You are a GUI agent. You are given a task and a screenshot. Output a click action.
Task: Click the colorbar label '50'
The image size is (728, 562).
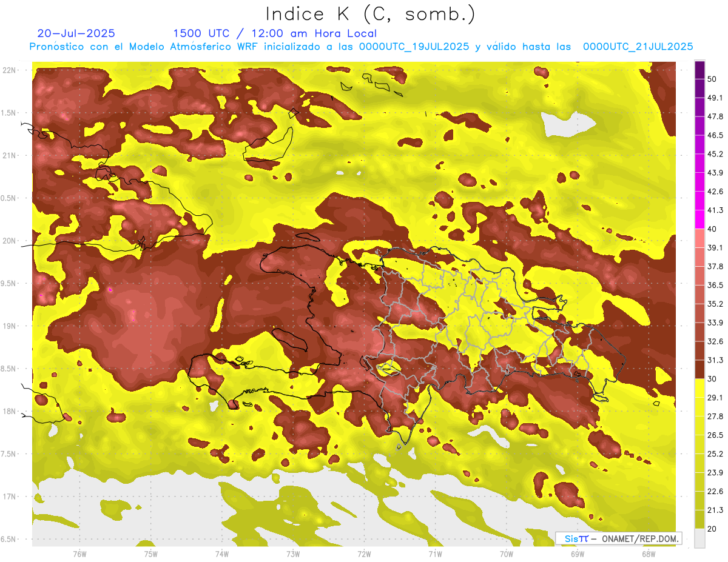[712, 78]
